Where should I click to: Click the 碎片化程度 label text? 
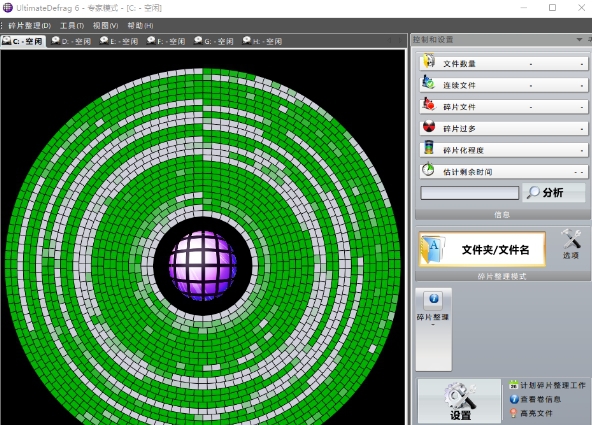click(463, 151)
